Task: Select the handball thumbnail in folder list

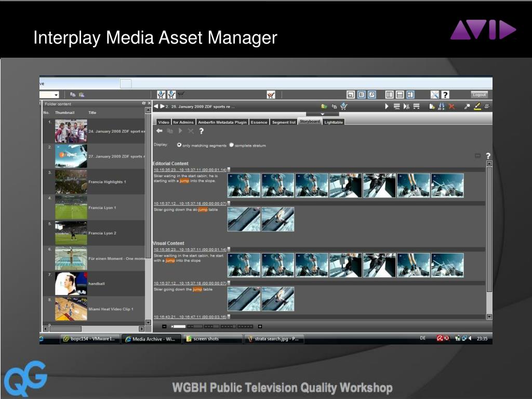Action: pyautogui.click(x=71, y=284)
